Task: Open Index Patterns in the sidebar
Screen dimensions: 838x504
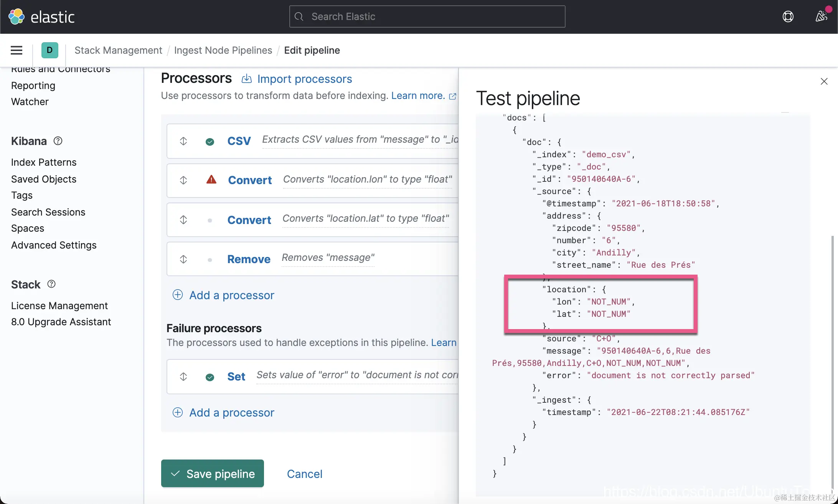Action: 44,162
